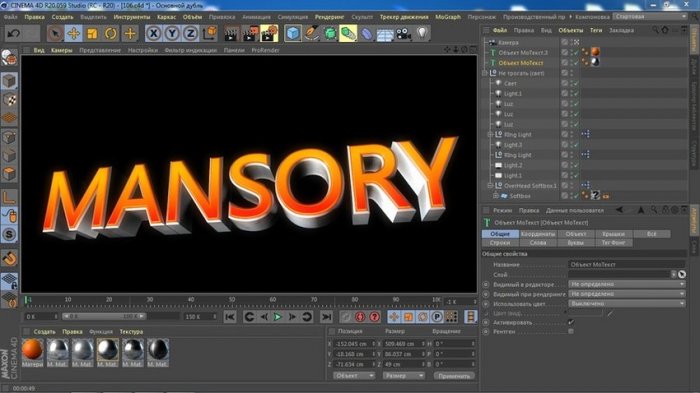Open the Объект coordinate mode dropdown
The width and height of the screenshot is (700, 393).
pyautogui.click(x=354, y=376)
